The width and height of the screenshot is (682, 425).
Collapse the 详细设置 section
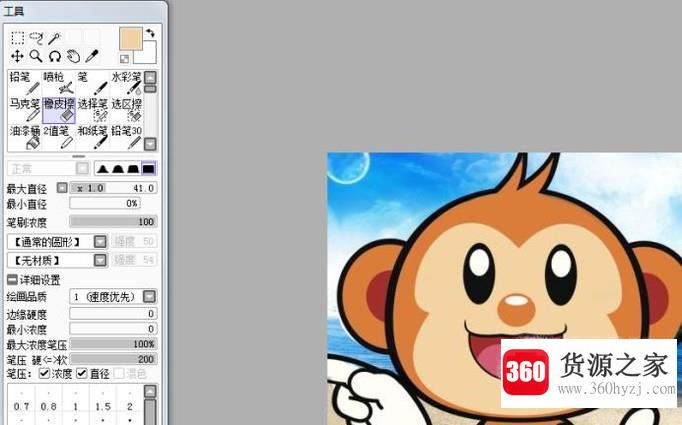[12, 279]
